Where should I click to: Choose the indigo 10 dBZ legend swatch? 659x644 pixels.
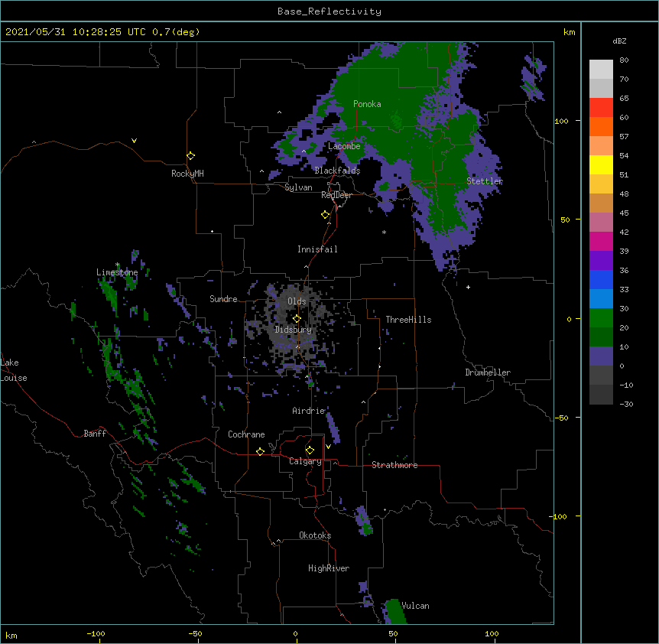click(601, 356)
